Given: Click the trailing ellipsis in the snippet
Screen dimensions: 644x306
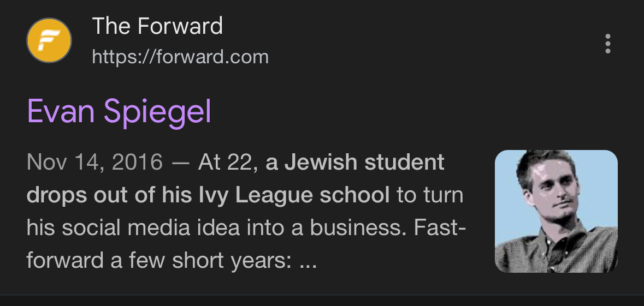Looking at the screenshot, I should click(309, 262).
